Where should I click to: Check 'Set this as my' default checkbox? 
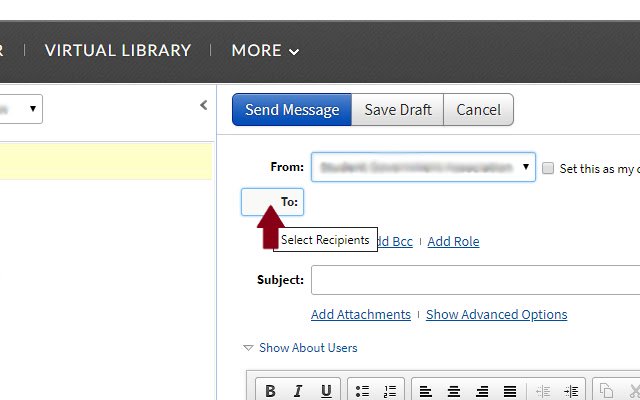(x=548, y=168)
